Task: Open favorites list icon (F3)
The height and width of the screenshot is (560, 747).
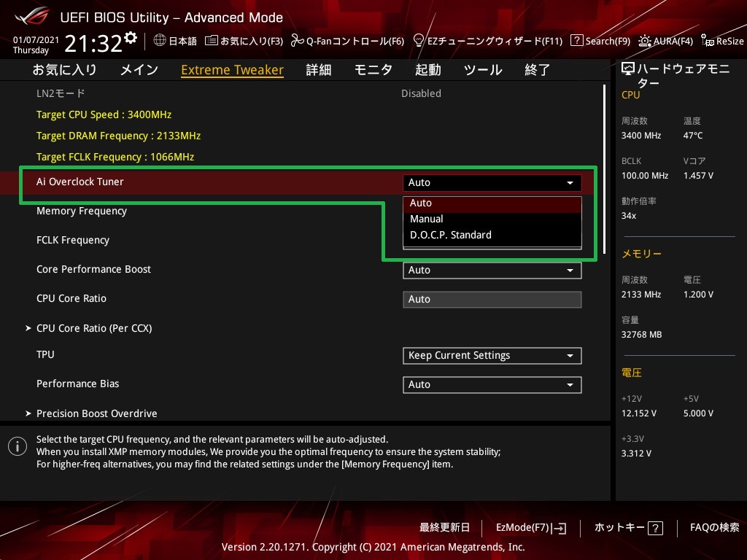Action: pos(211,41)
